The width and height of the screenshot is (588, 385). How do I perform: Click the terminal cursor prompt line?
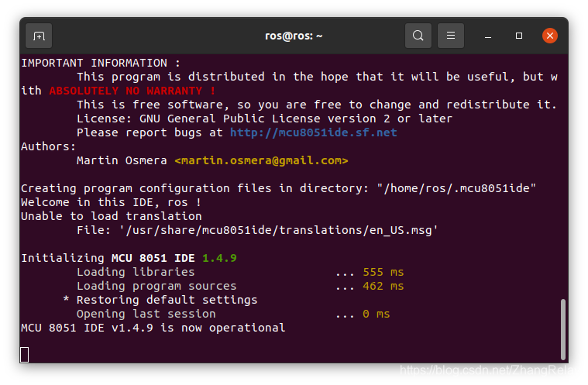coord(25,355)
